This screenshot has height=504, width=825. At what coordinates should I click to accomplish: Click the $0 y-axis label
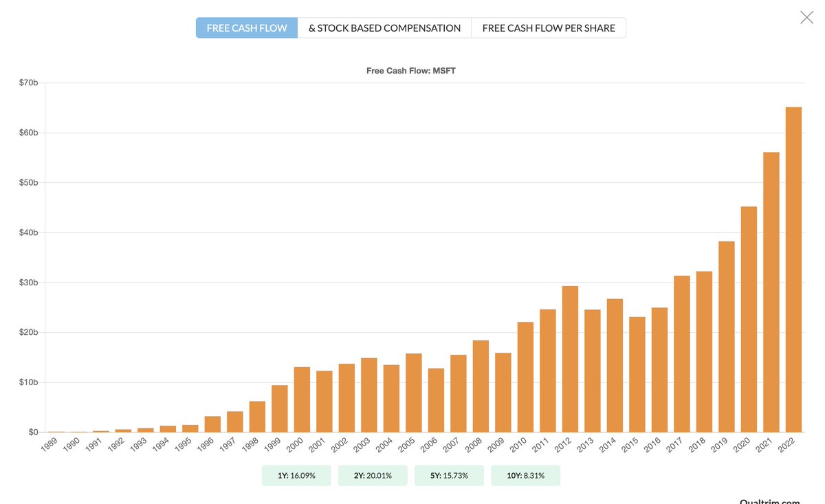point(33,432)
